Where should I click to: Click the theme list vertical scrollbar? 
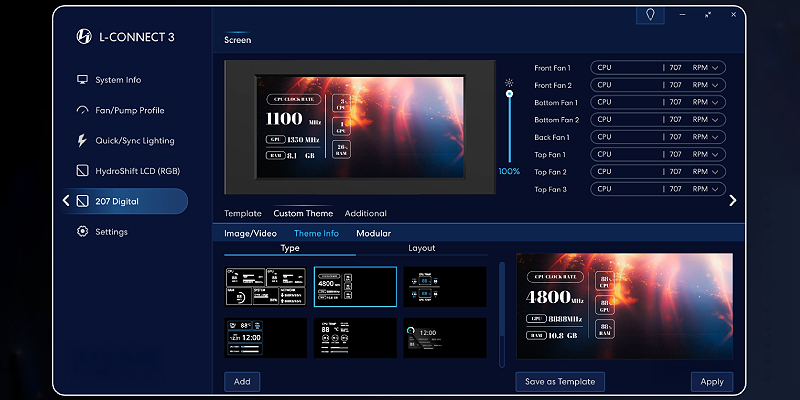[x=501, y=310]
